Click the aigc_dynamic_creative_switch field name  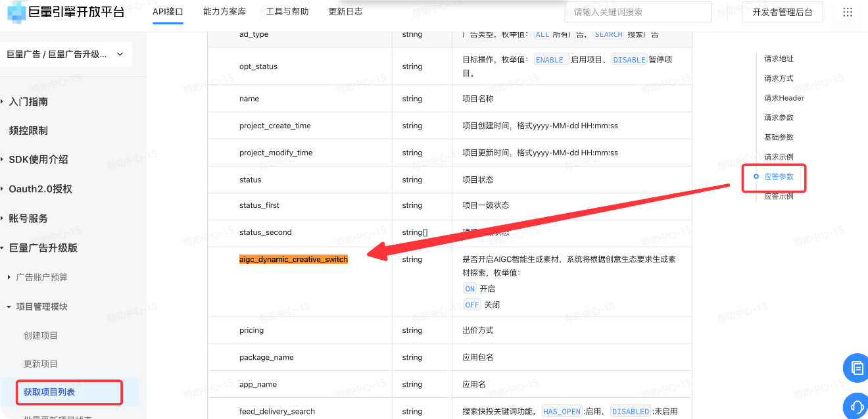pos(293,259)
